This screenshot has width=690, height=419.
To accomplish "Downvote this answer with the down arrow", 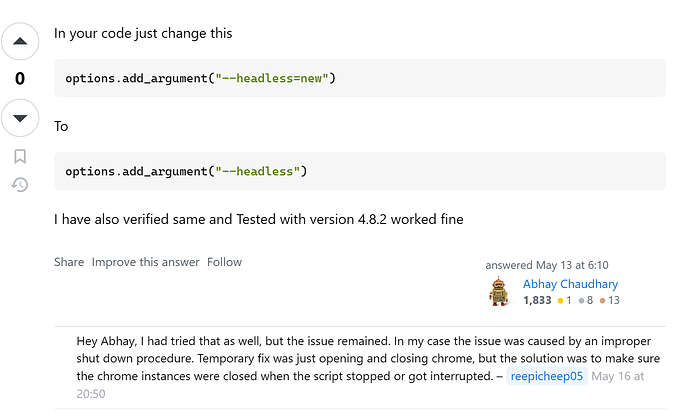I will (20, 118).
